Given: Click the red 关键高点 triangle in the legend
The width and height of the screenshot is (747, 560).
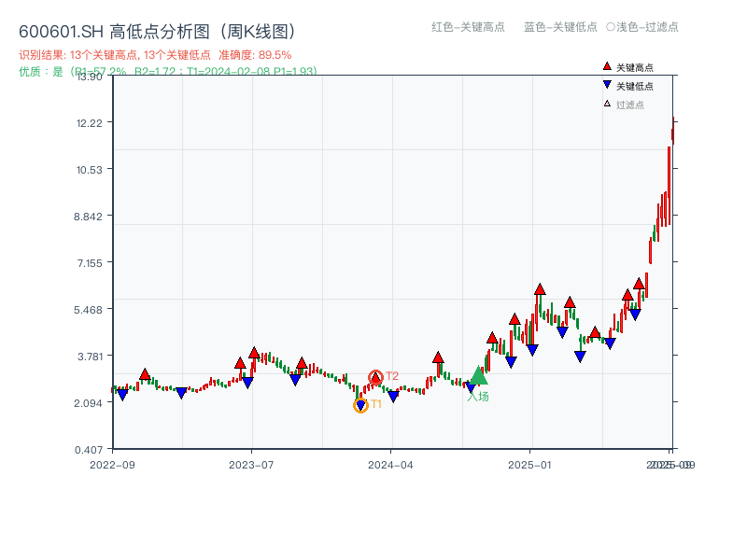Looking at the screenshot, I should pos(607,66).
